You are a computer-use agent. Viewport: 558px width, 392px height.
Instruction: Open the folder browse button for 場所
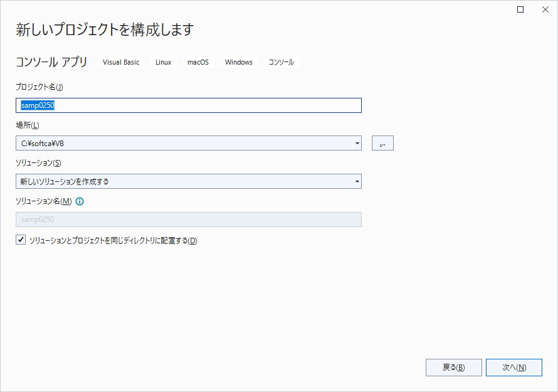tap(382, 144)
